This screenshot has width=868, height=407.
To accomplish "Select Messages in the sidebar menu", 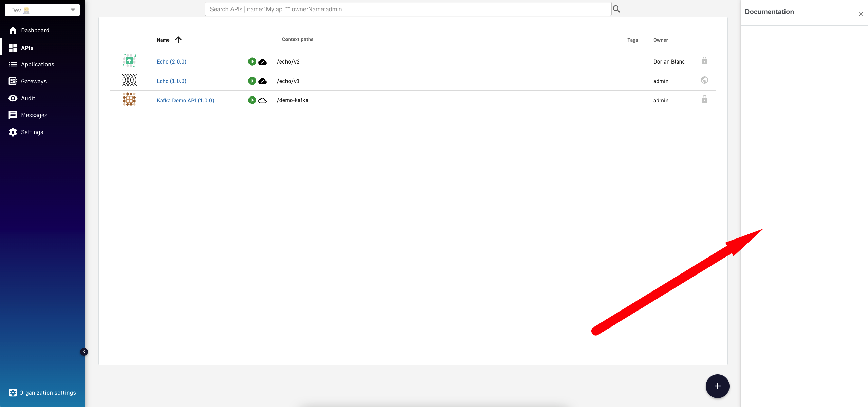I will coord(34,115).
